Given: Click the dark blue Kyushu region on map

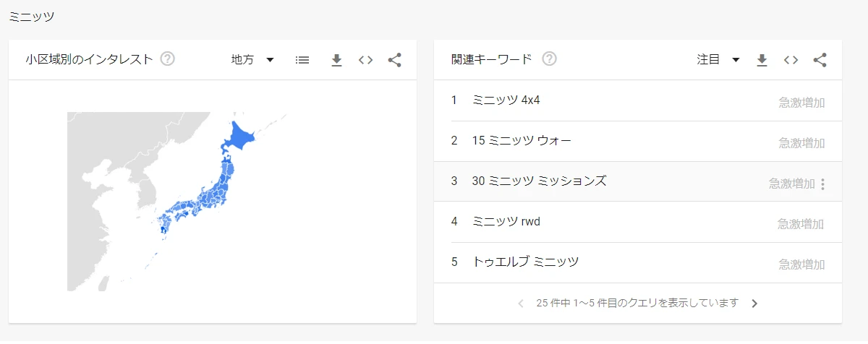Looking at the screenshot, I should 163,231.
